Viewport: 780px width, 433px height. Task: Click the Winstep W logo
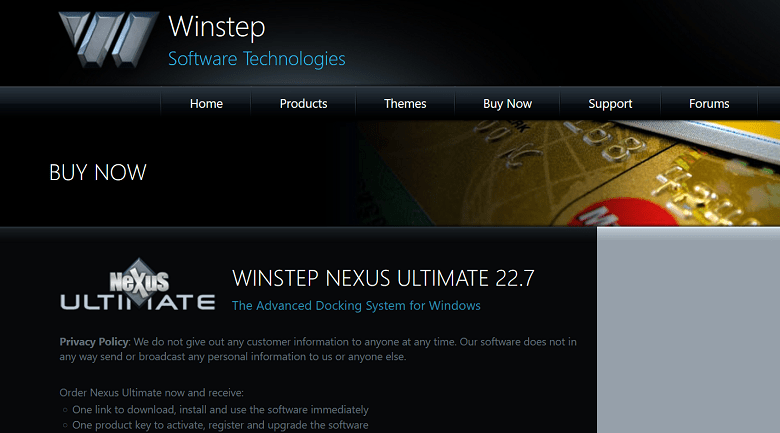coord(108,39)
